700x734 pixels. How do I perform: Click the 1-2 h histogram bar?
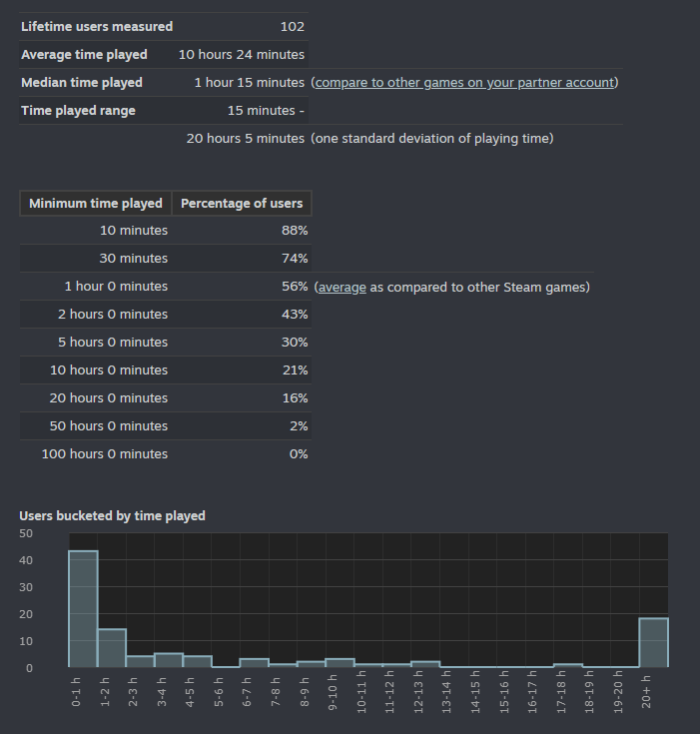coord(112,648)
